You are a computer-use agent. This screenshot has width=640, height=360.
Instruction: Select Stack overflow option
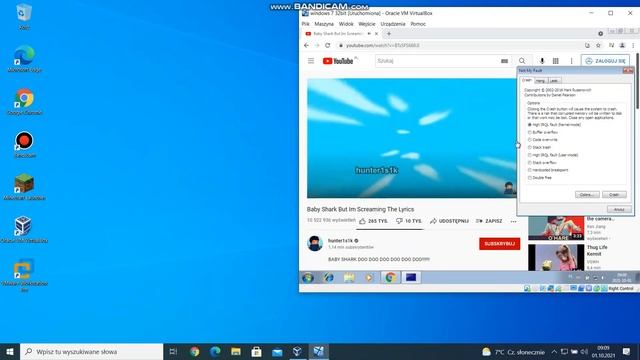pyautogui.click(x=542, y=162)
